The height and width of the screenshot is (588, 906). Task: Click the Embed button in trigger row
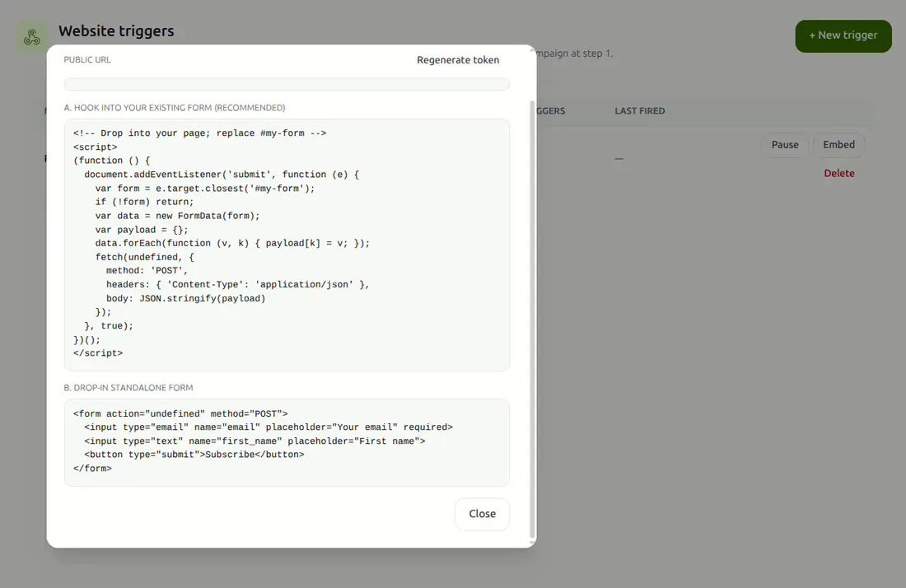click(838, 145)
